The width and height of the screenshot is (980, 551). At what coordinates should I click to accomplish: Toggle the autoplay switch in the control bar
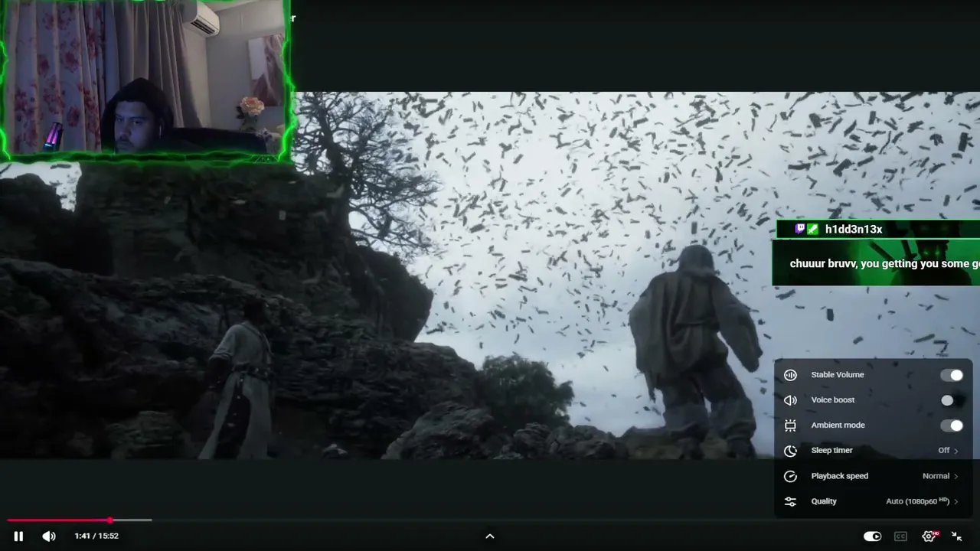coord(873,536)
